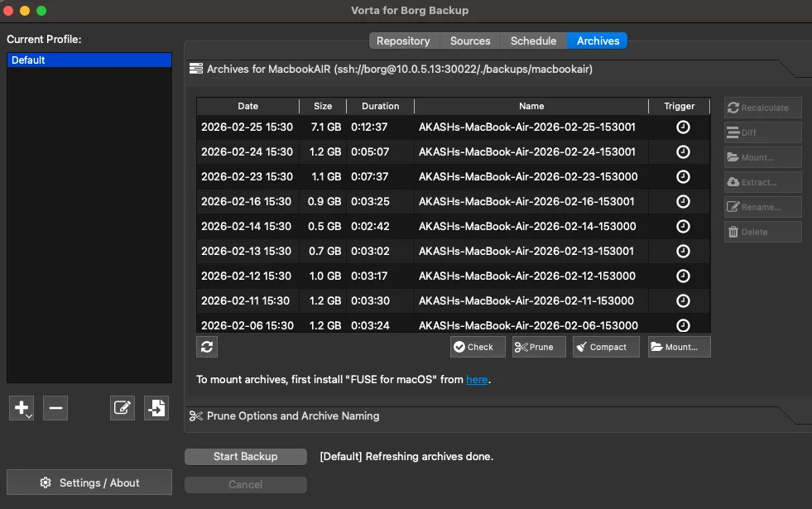The width and height of the screenshot is (812, 509).
Task: Open the Schedule tab
Action: point(533,41)
